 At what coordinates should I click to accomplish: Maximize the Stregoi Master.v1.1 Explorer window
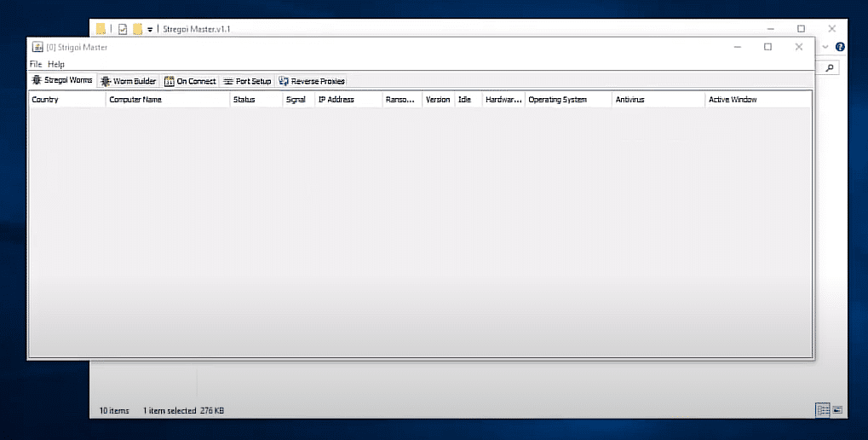point(801,29)
